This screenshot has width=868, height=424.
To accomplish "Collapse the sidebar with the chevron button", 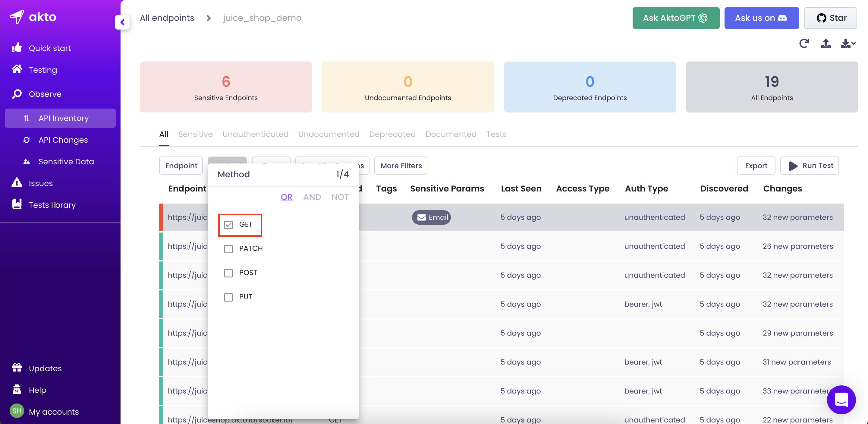I will click(x=122, y=22).
